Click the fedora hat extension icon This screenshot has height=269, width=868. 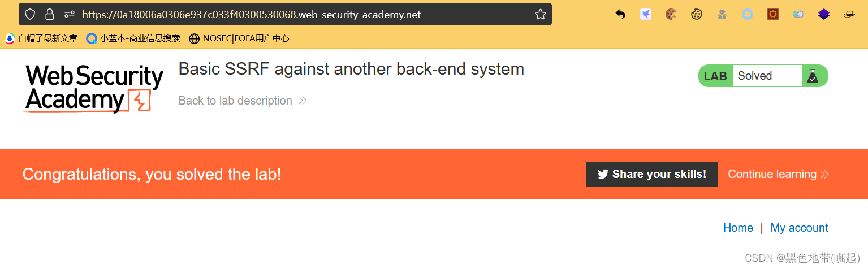849,15
